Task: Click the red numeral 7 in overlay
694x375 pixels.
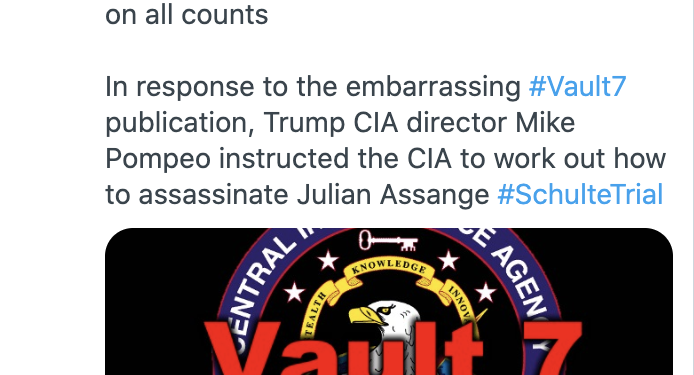Action: coord(552,350)
